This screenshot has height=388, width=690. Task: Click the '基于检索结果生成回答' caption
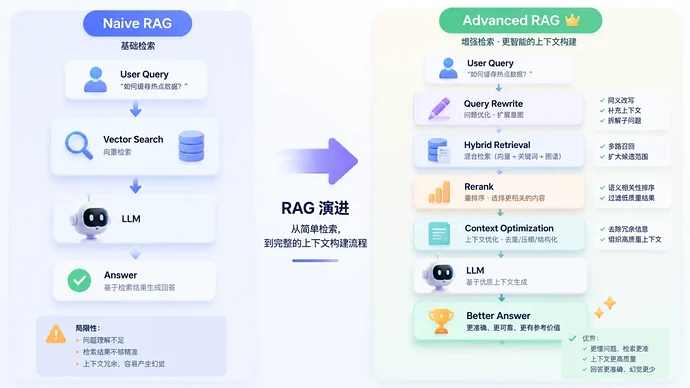(x=139, y=287)
